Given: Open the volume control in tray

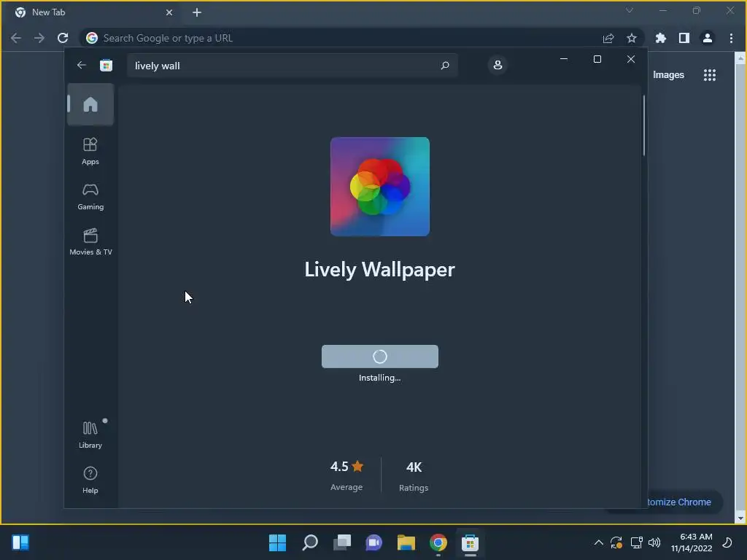Looking at the screenshot, I should [x=654, y=542].
